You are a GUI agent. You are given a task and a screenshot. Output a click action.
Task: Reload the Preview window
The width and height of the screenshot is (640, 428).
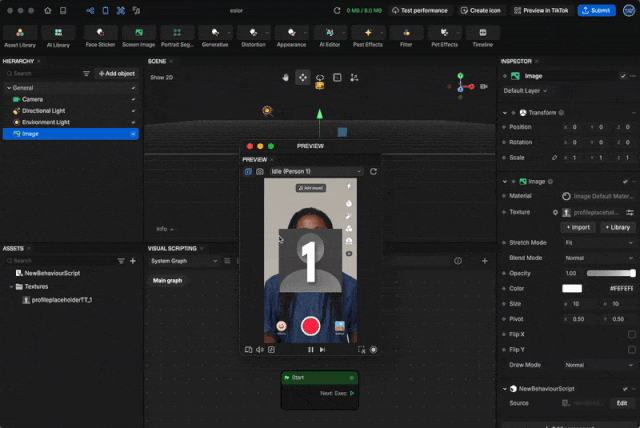[373, 171]
